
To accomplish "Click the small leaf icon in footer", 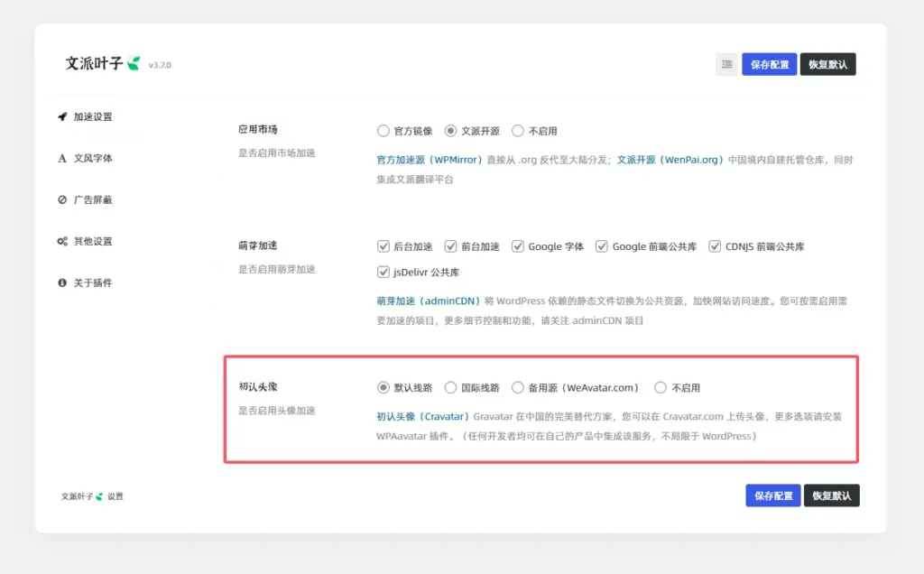I will (99, 496).
